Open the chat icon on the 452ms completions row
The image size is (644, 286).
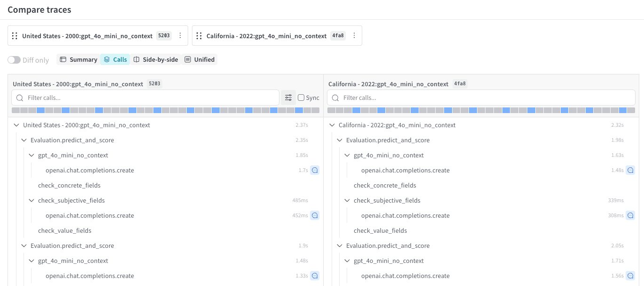[x=315, y=215]
